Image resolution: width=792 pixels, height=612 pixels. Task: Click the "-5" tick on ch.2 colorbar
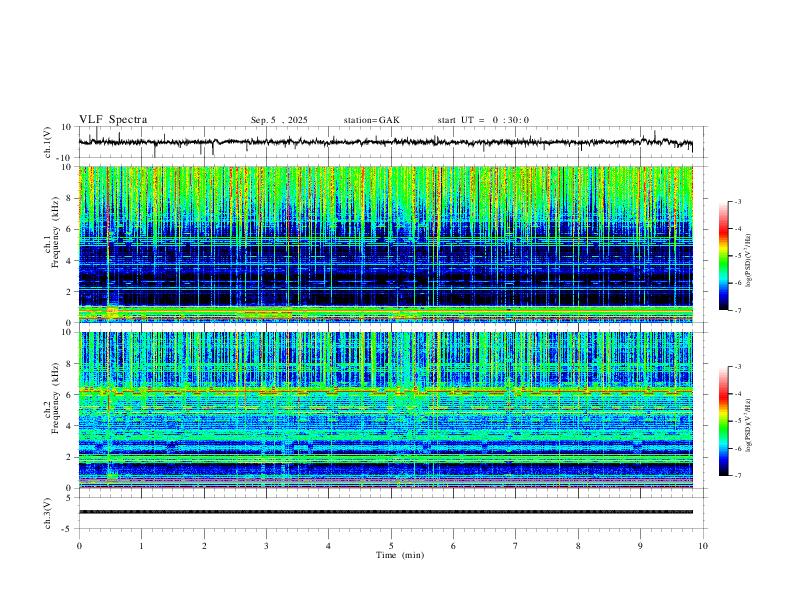click(737, 421)
